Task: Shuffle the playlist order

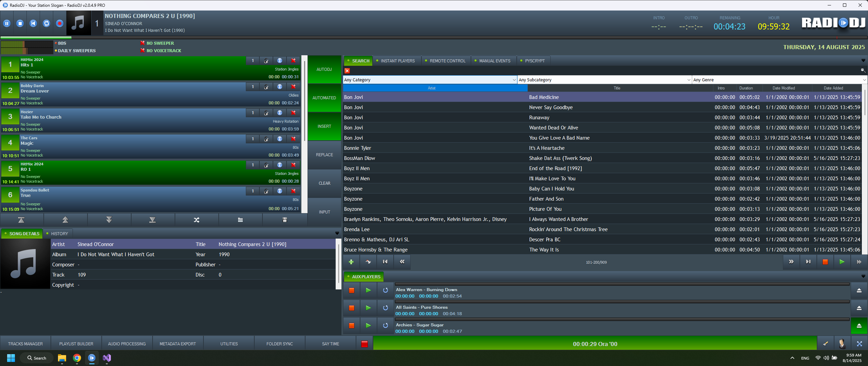Action: point(196,220)
